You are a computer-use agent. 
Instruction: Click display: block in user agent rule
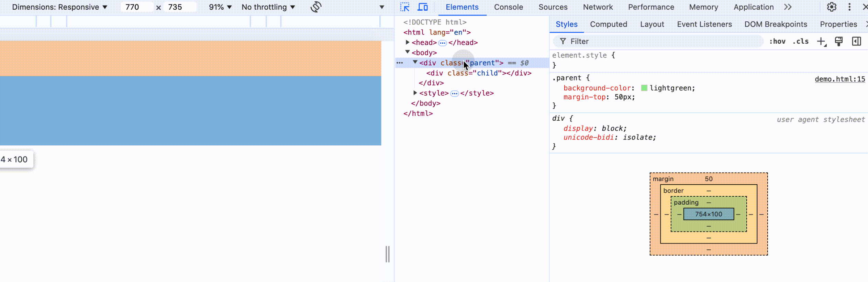pos(595,128)
